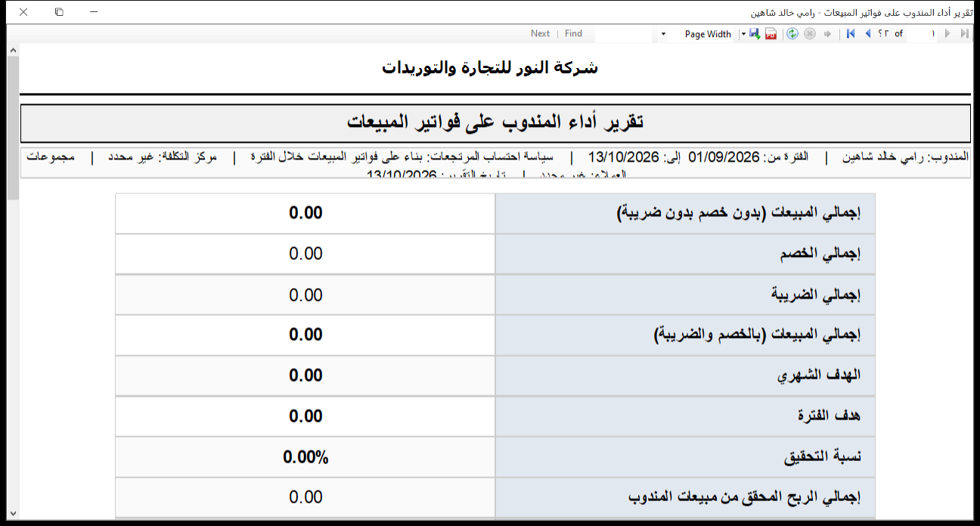This screenshot has height=526, width=980.
Task: Click the label الهدف الشهري
Action: click(x=820, y=376)
